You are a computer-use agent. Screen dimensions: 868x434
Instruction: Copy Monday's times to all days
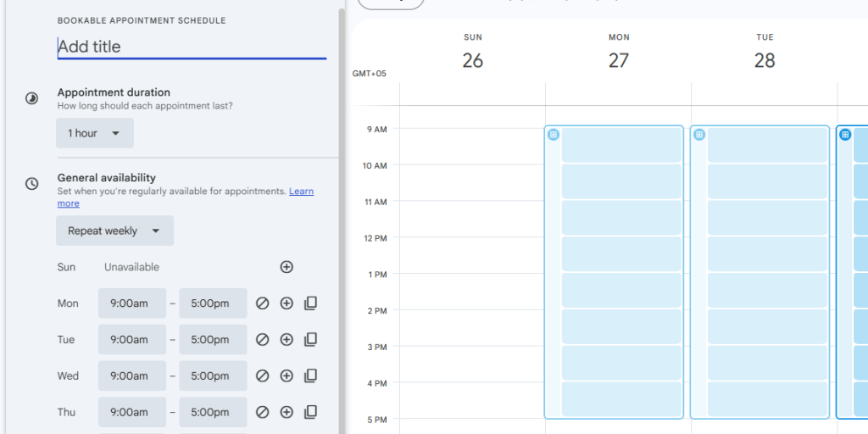pyautogui.click(x=310, y=303)
